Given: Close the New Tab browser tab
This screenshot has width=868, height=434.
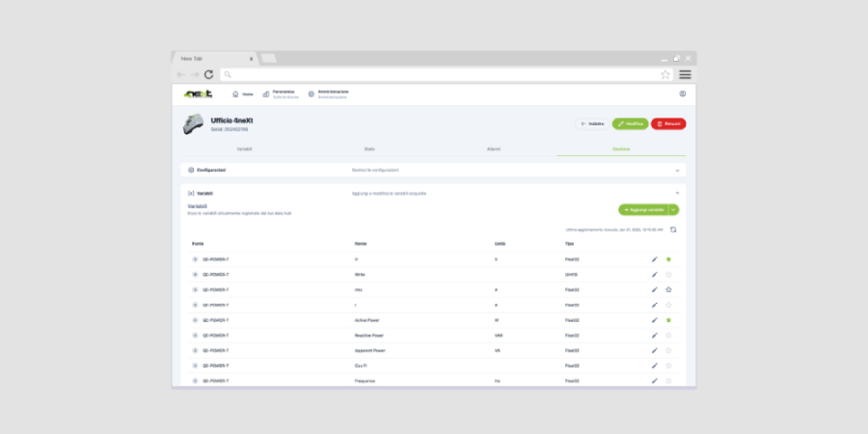Looking at the screenshot, I should [251, 59].
